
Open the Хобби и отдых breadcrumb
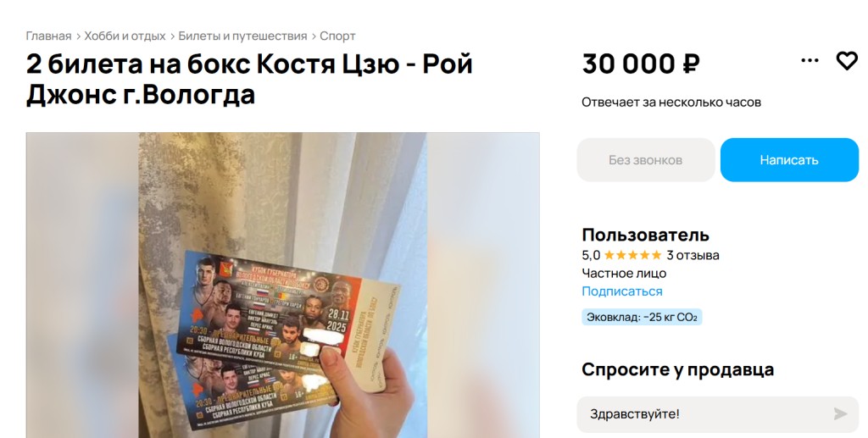tap(125, 36)
